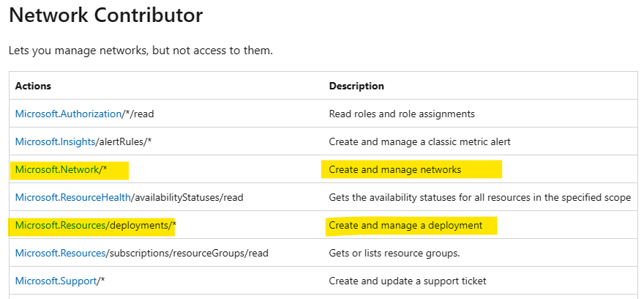Click highlighted 'Create and manage networks' text

click(x=395, y=169)
